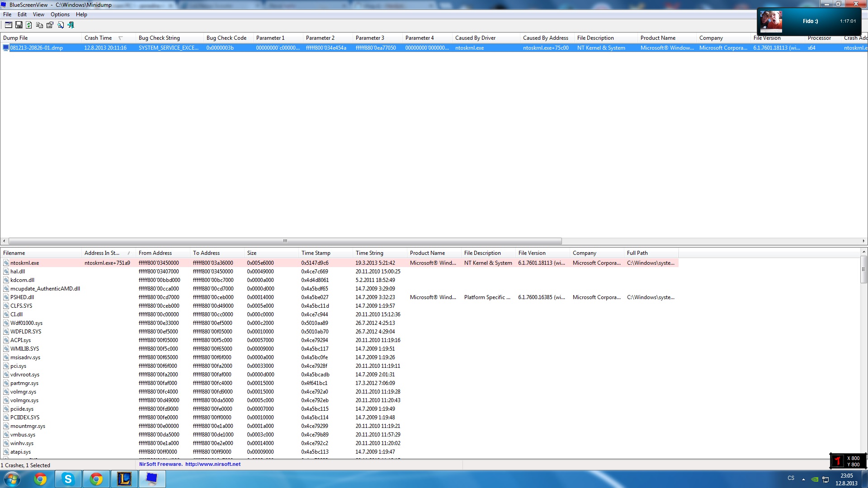Viewport: 868px width, 488px height.
Task: Click the horizontal scrollbar in upper pane
Action: (285, 241)
